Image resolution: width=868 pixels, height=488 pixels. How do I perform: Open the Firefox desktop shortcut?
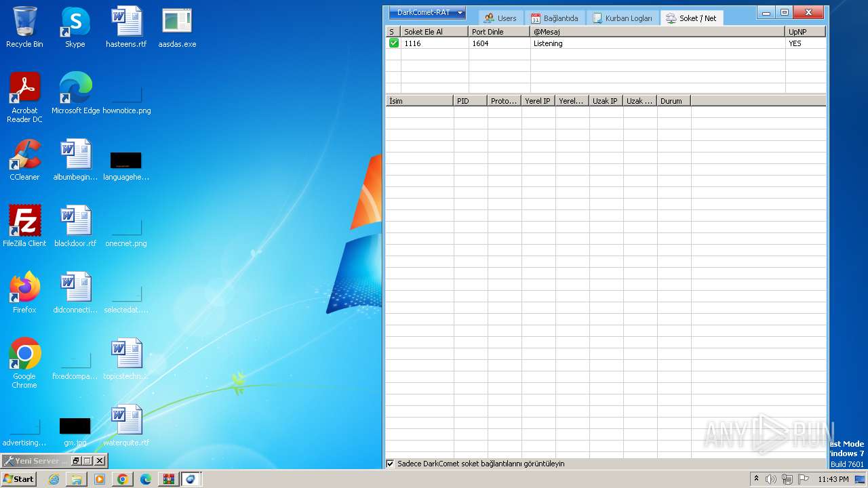pos(24,293)
